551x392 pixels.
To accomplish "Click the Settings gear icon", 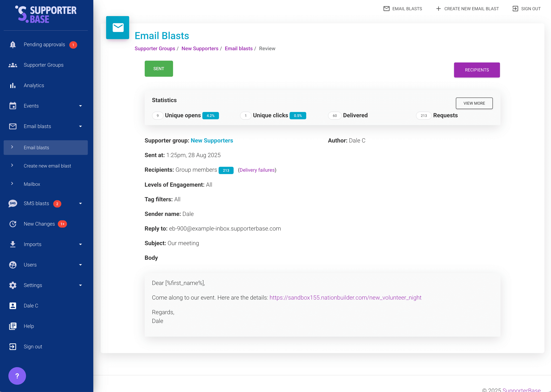I will (13, 285).
